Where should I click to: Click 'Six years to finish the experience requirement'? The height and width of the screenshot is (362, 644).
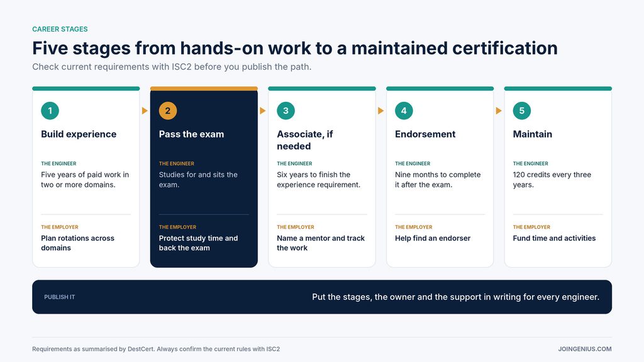319,180
